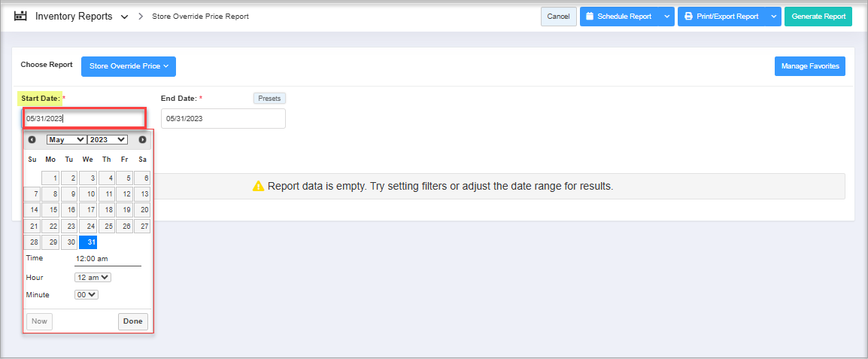Image resolution: width=868 pixels, height=359 pixels.
Task: Click Done in the date picker
Action: [x=132, y=321]
